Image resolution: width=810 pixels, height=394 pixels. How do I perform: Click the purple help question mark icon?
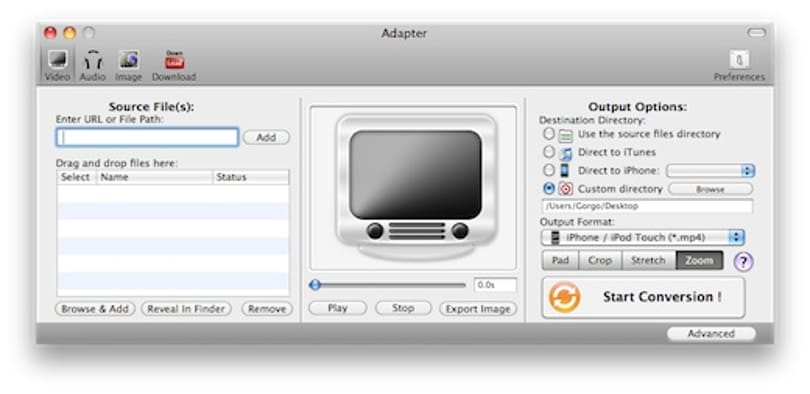pyautogui.click(x=743, y=261)
